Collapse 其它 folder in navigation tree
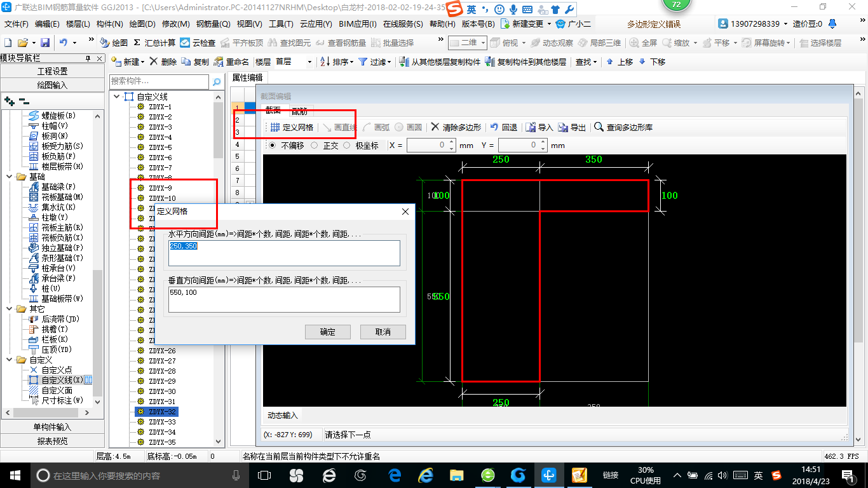Viewport: 868px width, 488px height. click(x=10, y=309)
